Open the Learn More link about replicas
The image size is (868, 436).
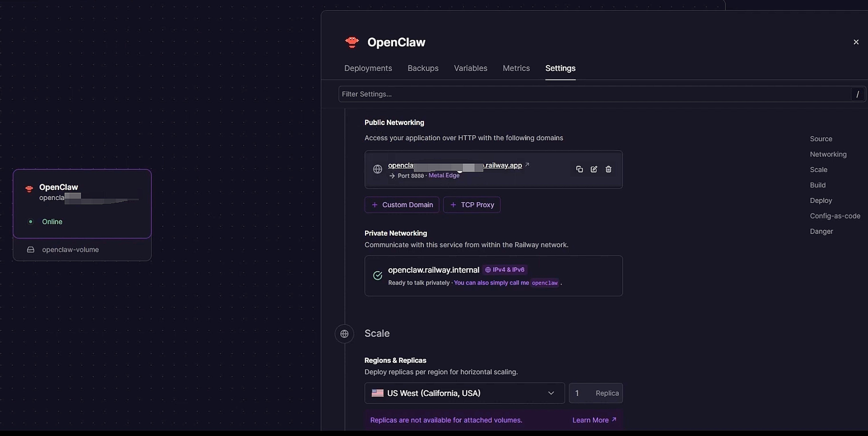click(x=594, y=420)
